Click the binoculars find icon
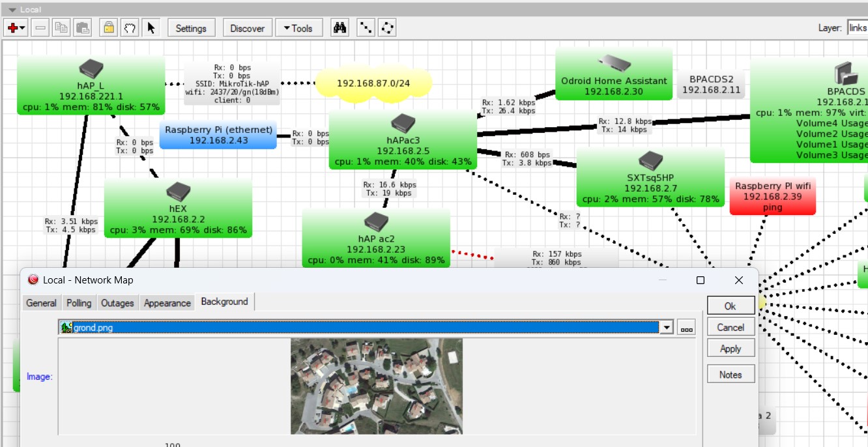Screen dimensions: 868x447 tap(340, 28)
